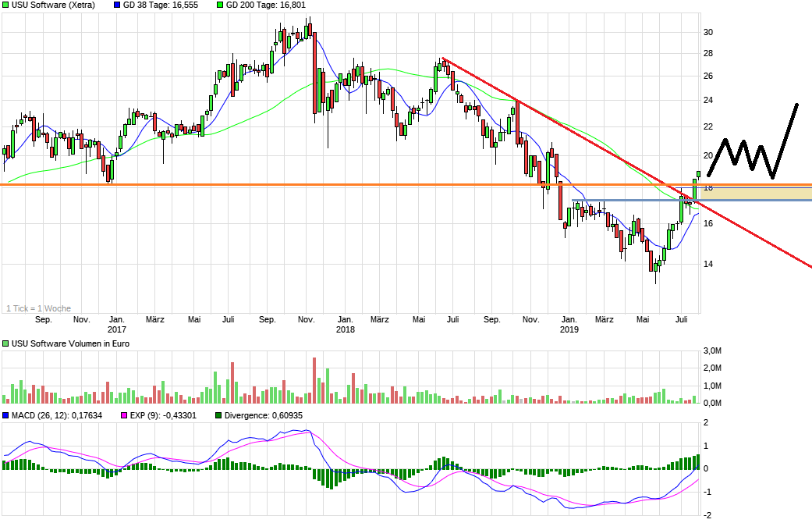The image size is (812, 523).
Task: Click the magenta EXP (9) legend swatch
Action: [124, 416]
